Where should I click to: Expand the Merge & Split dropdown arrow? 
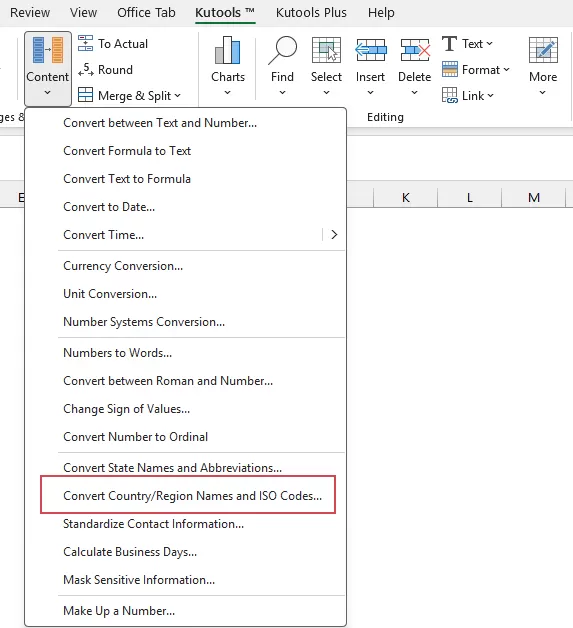pos(177,96)
